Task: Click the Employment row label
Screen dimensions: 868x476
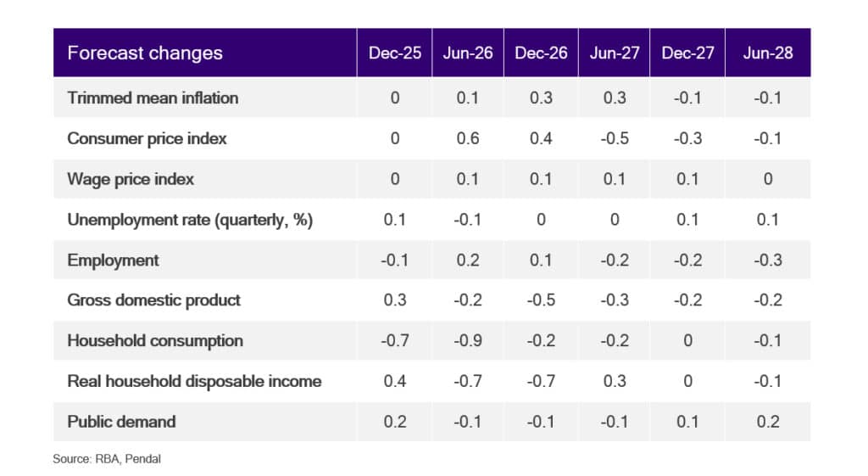Action: pyautogui.click(x=113, y=260)
